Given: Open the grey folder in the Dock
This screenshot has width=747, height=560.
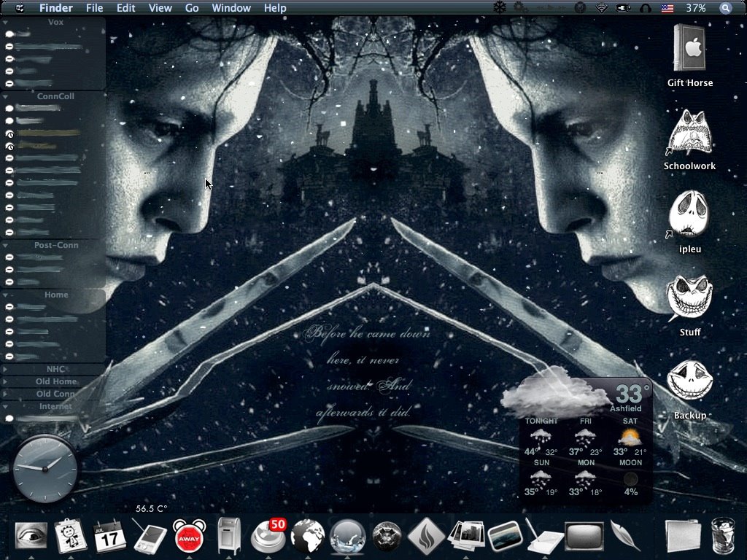Looking at the screenshot, I should click(x=683, y=536).
